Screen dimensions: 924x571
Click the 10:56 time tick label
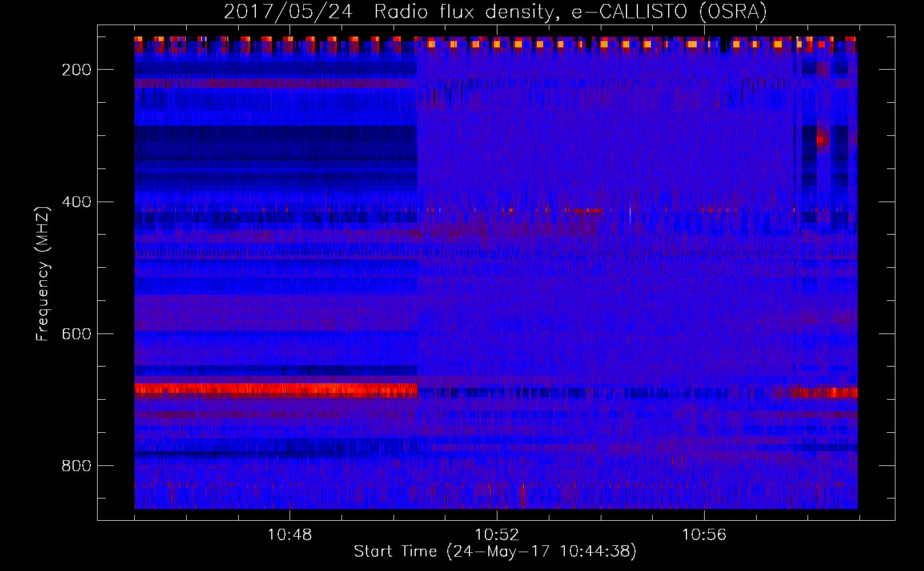click(x=704, y=534)
